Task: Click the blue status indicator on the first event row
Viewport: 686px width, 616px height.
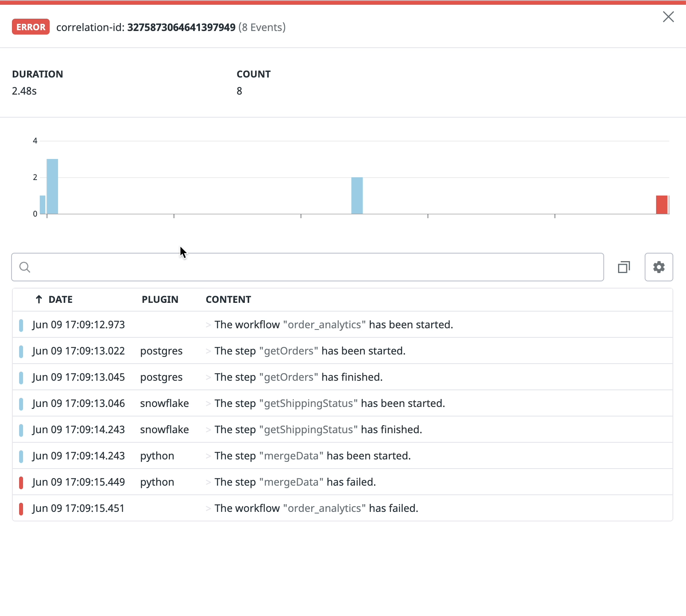Action: (x=21, y=325)
